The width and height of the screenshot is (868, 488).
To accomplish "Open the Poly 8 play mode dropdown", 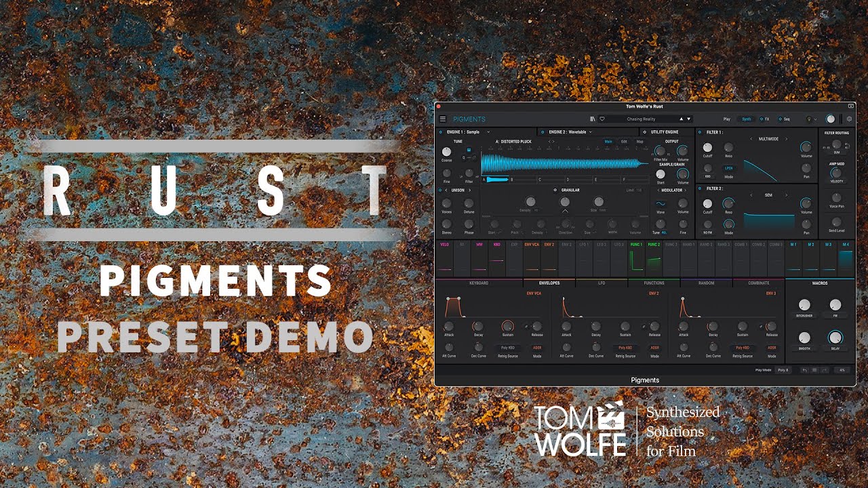I will [783, 370].
